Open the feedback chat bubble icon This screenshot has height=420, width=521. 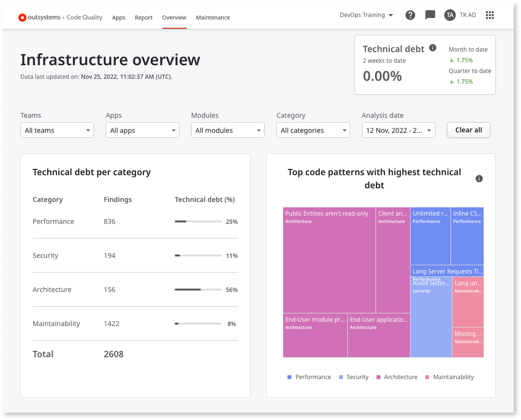pyautogui.click(x=430, y=15)
